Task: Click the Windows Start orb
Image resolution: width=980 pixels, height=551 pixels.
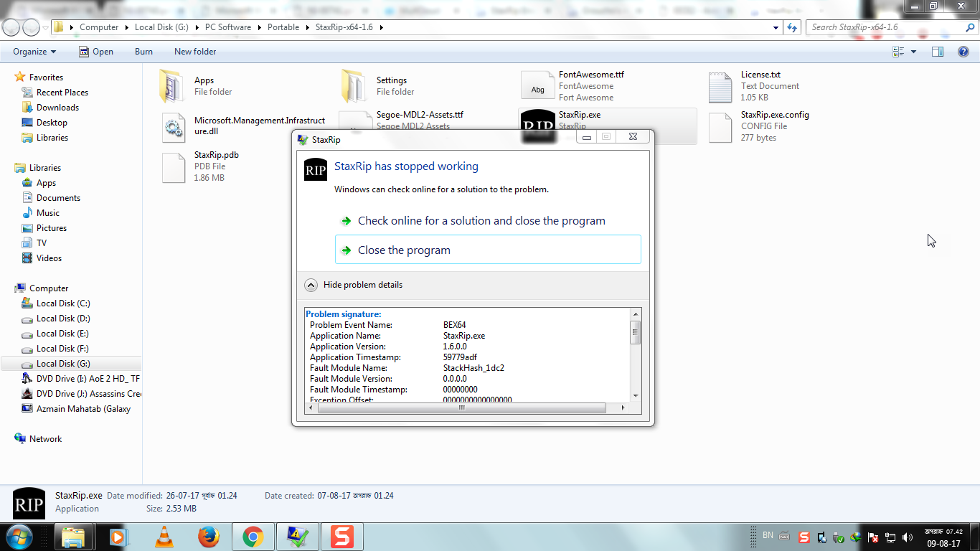Action: coord(18,537)
